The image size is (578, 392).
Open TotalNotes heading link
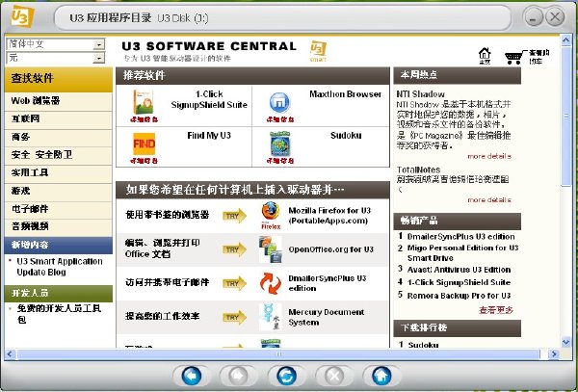[418, 170]
